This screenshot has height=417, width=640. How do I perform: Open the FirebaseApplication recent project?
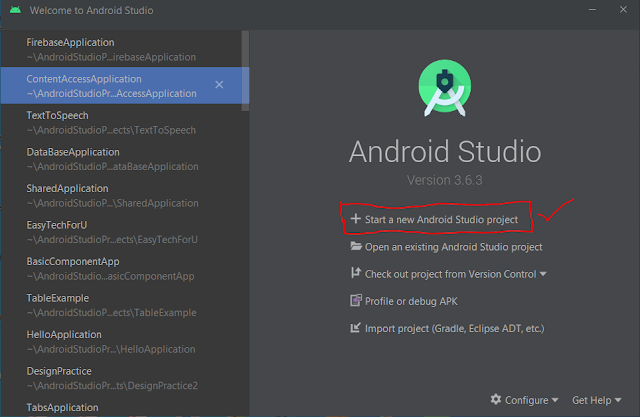tap(121, 49)
